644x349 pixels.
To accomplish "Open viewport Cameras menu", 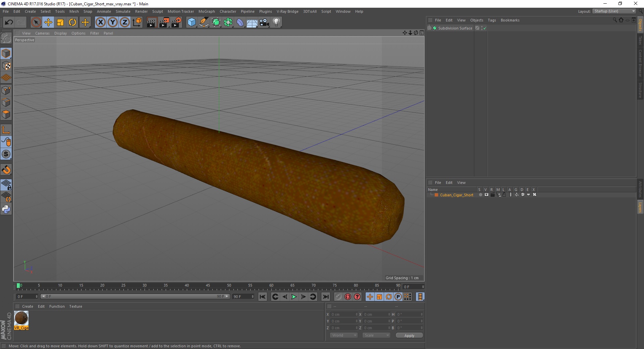I will pos(42,33).
